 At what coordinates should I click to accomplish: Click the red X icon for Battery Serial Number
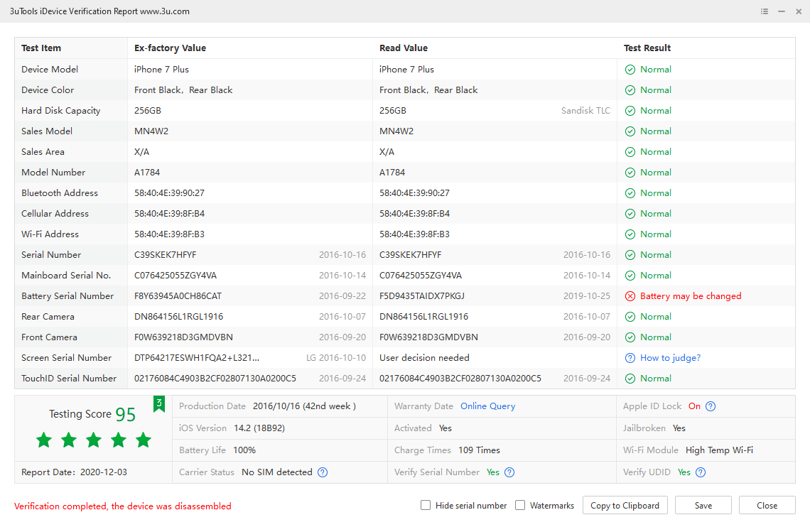pos(630,296)
